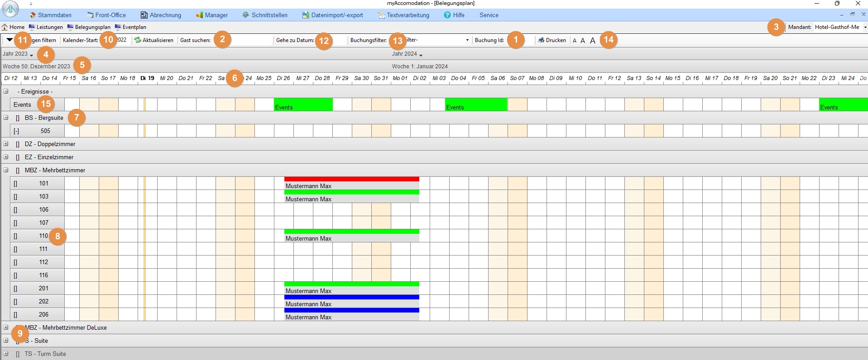
Task: Collapse the MBZ - Mehrbettzimmer group
Action: coord(6,170)
